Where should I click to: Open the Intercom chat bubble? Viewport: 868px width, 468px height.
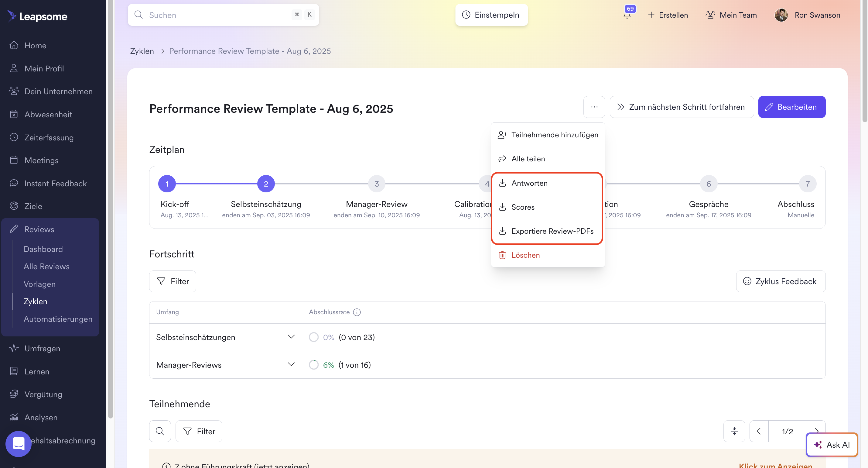click(x=19, y=443)
